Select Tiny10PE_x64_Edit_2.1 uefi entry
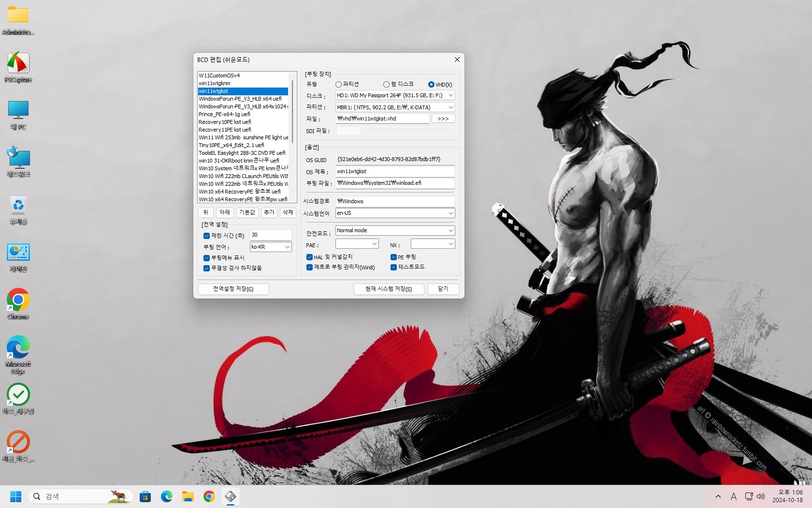Image resolution: width=812 pixels, height=508 pixels. click(243, 145)
